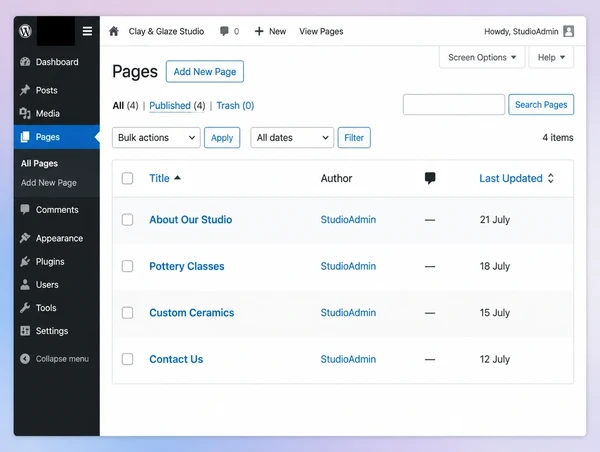Image resolution: width=600 pixels, height=452 pixels.
Task: Click the Users person icon
Action: [x=25, y=284]
